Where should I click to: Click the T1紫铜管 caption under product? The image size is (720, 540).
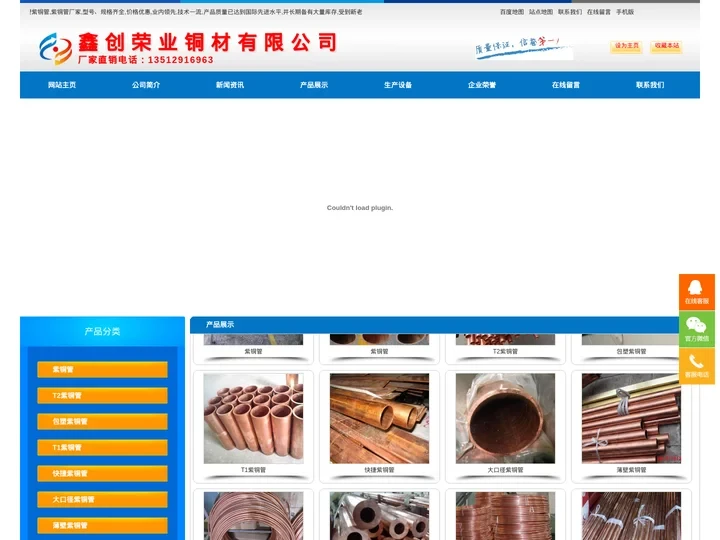tap(253, 470)
